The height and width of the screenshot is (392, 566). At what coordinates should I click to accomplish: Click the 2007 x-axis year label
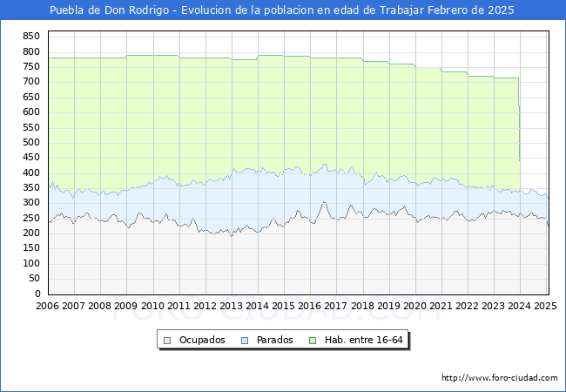(x=73, y=306)
